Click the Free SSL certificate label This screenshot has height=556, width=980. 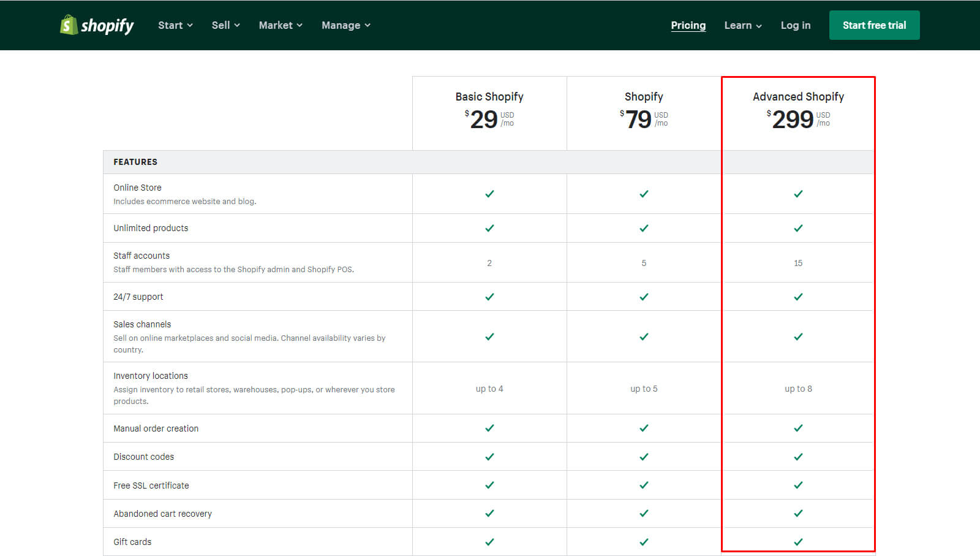(x=151, y=486)
